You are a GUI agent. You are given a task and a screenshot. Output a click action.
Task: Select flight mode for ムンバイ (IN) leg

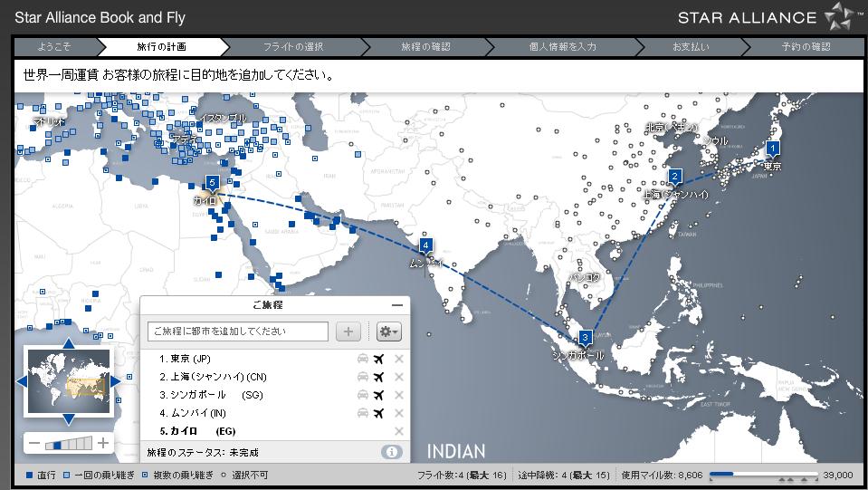tap(378, 413)
